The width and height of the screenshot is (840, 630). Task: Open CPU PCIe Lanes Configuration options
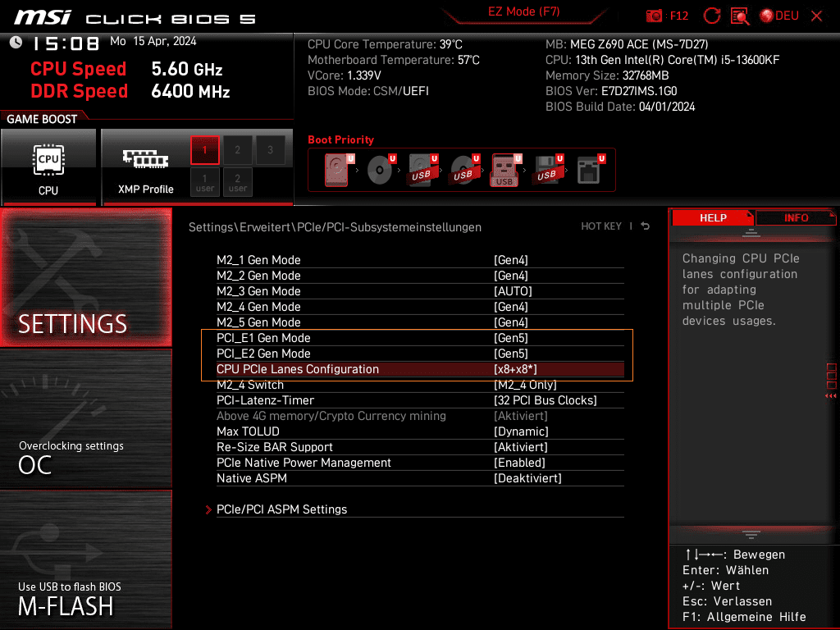(420, 369)
